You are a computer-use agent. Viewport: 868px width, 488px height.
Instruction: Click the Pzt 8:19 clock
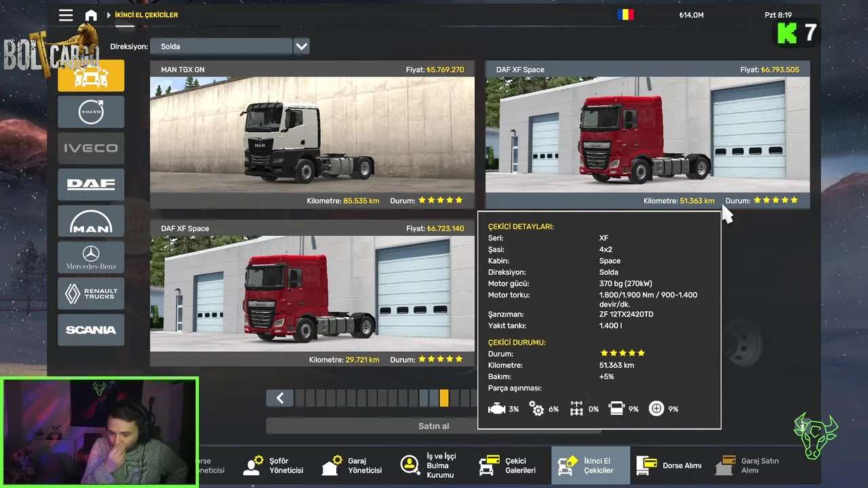(778, 15)
